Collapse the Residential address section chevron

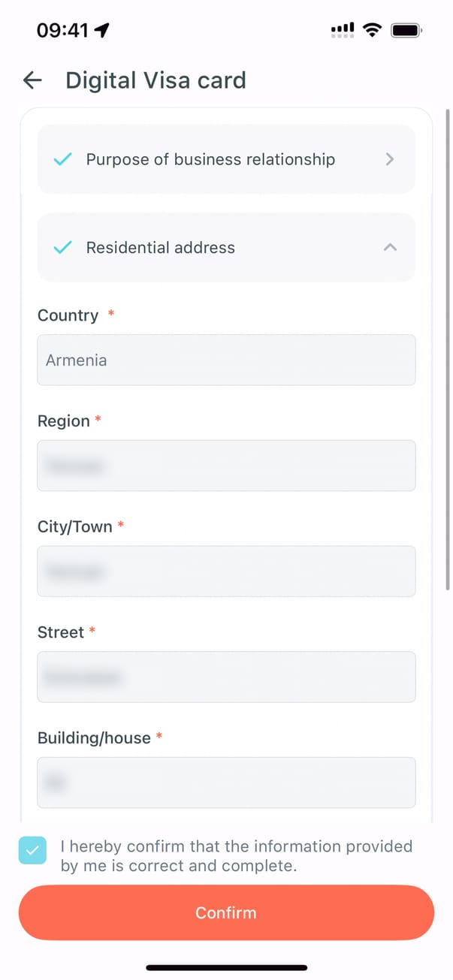pos(390,248)
